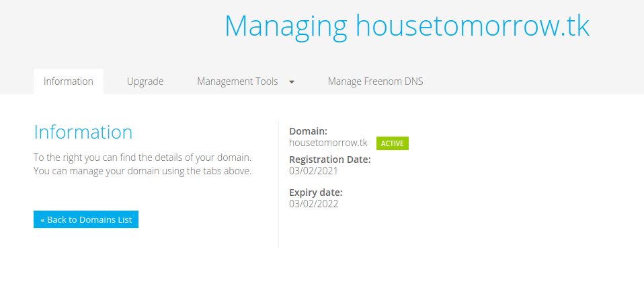Click the housetomorrow.tk domain value
644x286 pixels.
(328, 143)
